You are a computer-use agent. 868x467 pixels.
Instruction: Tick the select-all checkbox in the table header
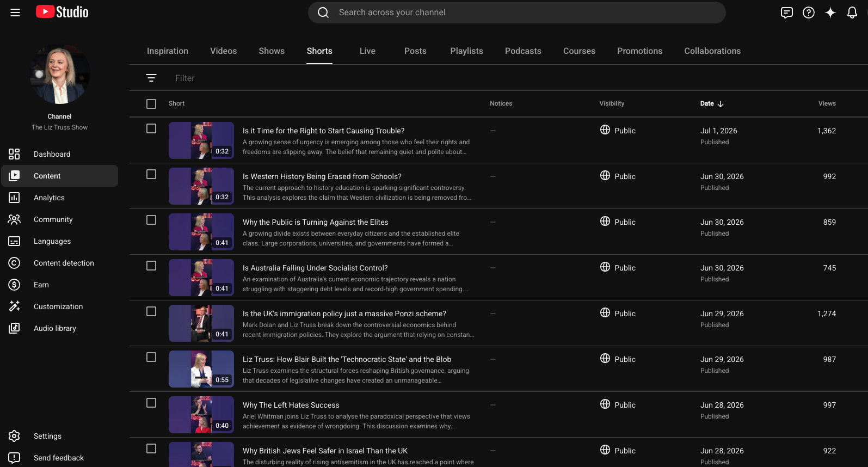(151, 103)
